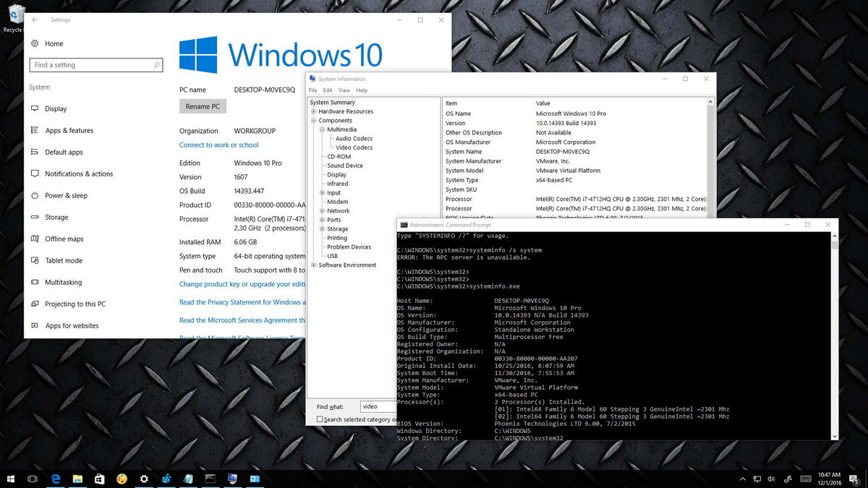Click the back arrow in Settings

[x=35, y=20]
